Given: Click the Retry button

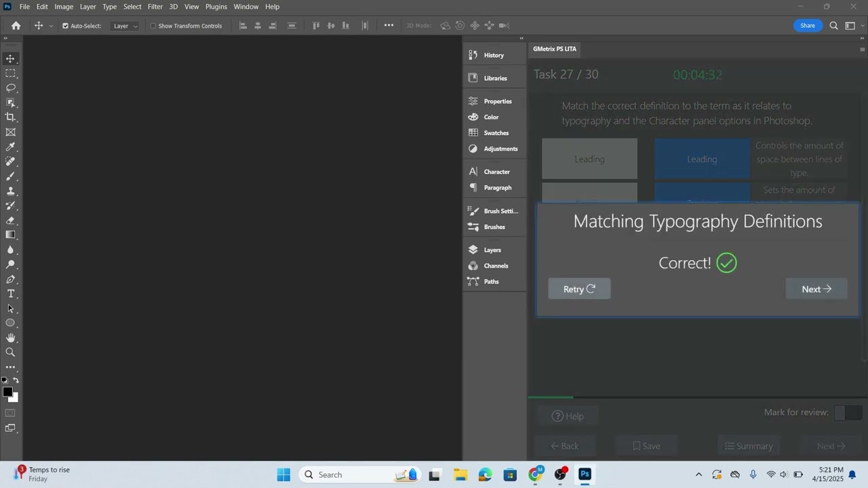Looking at the screenshot, I should [x=579, y=289].
